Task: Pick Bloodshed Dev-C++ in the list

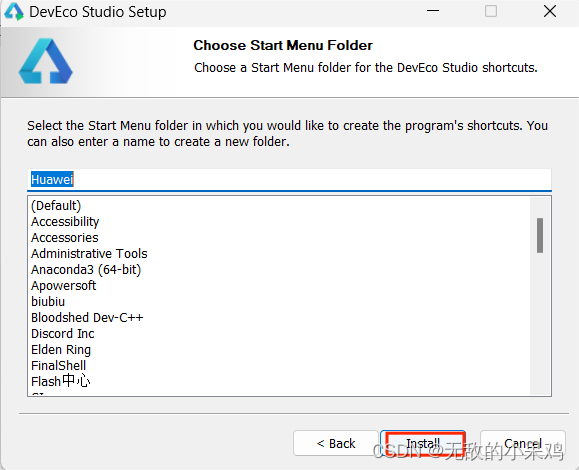Action: click(87, 318)
